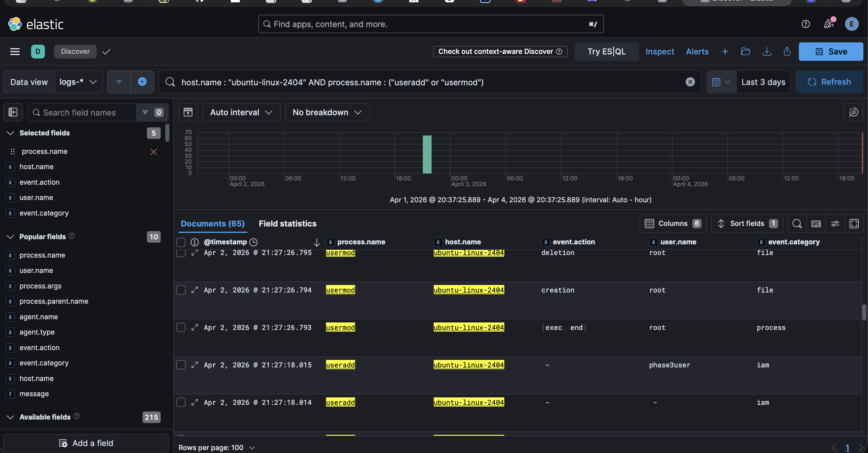Image resolution: width=868 pixels, height=453 pixels.
Task: Open the date quick menu calendar dropdown
Action: point(721,82)
